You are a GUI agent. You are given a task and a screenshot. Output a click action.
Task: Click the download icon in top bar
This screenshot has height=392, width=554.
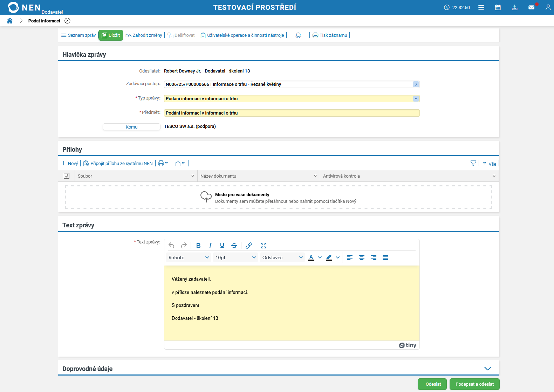click(514, 7)
